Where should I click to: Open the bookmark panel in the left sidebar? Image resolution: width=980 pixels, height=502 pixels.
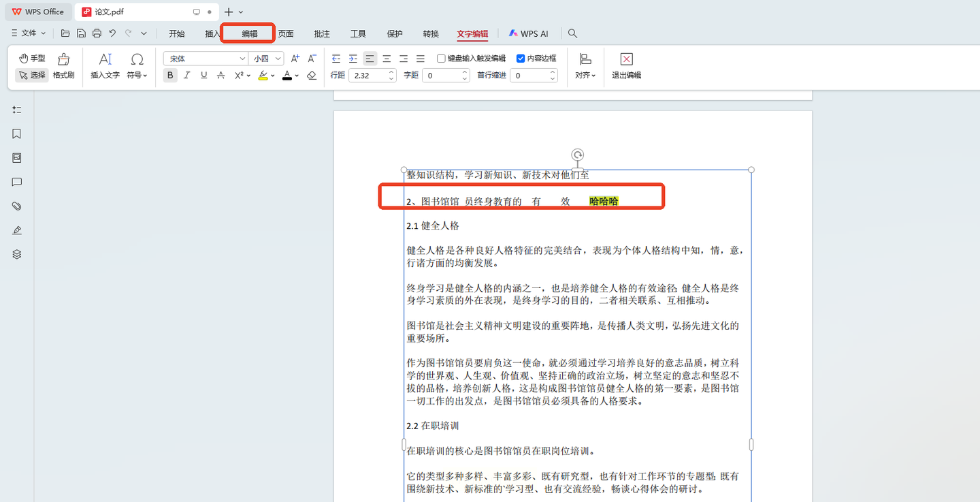(x=17, y=134)
